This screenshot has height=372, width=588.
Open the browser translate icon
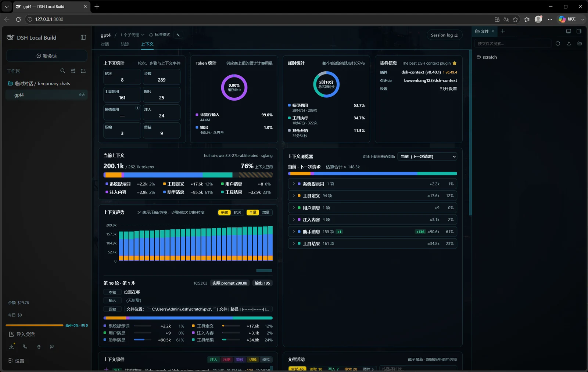coord(506,19)
